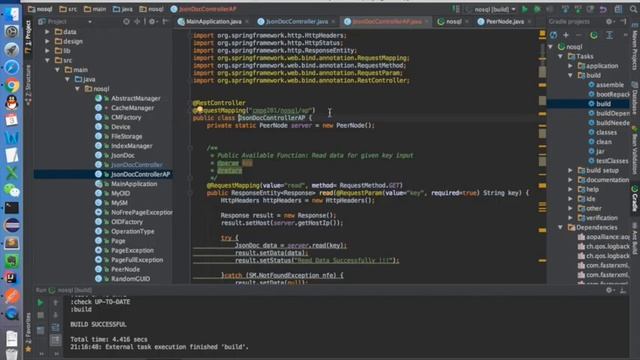Toggle the Ant Build tool window
The height and width of the screenshot is (360, 640).
(635, 238)
